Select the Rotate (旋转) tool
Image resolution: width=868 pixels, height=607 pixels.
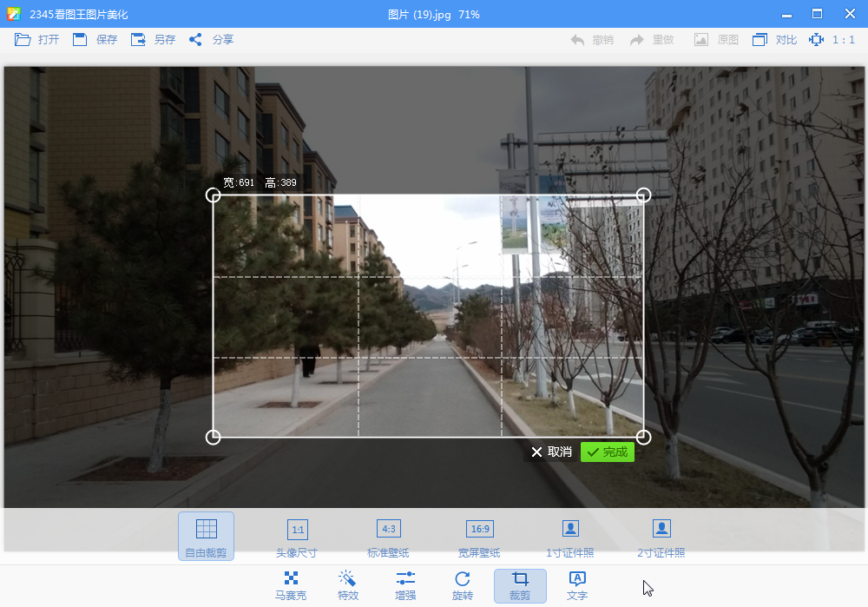(x=463, y=585)
